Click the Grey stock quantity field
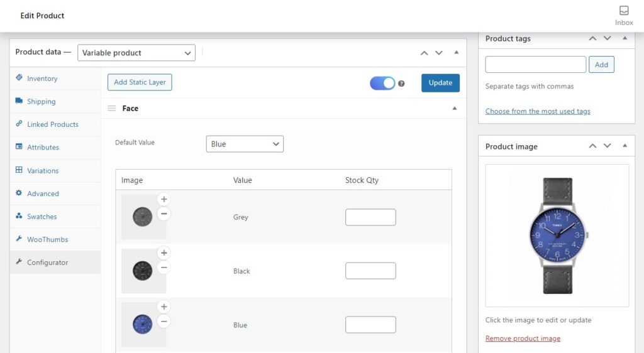The height and width of the screenshot is (353, 644). [x=370, y=217]
